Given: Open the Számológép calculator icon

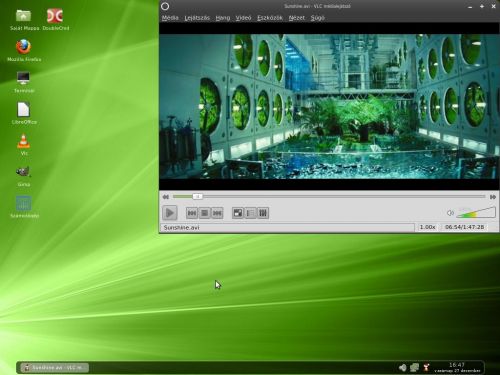Looking at the screenshot, I should (x=24, y=207).
